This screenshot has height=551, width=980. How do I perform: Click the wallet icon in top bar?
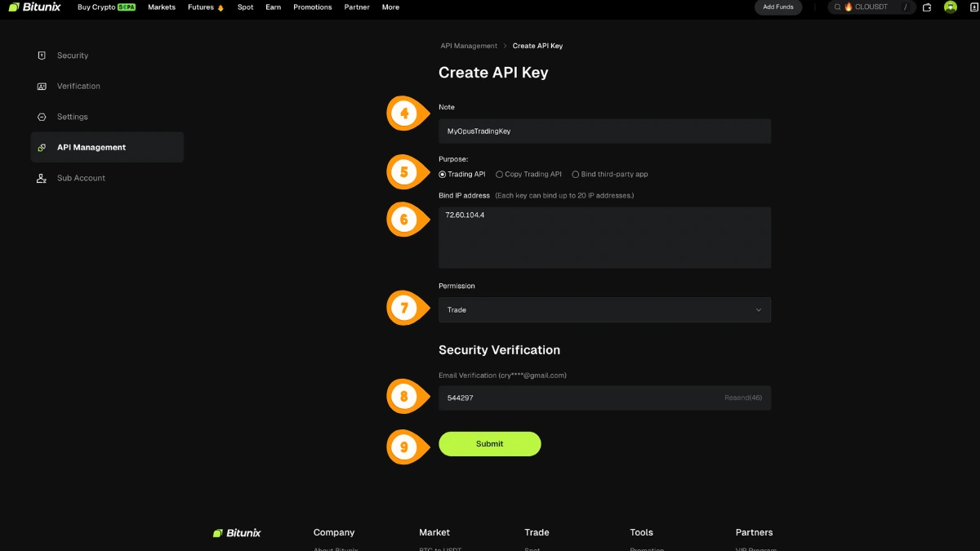coord(927,7)
